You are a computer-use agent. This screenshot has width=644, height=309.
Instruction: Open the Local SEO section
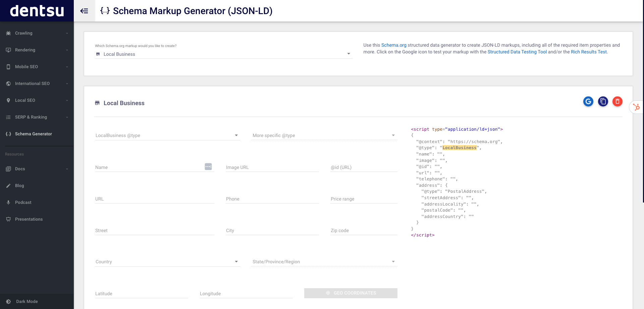(25, 100)
